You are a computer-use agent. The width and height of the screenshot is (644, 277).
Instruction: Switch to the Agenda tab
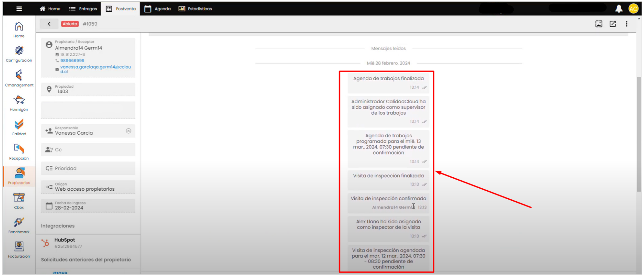pyautogui.click(x=158, y=9)
